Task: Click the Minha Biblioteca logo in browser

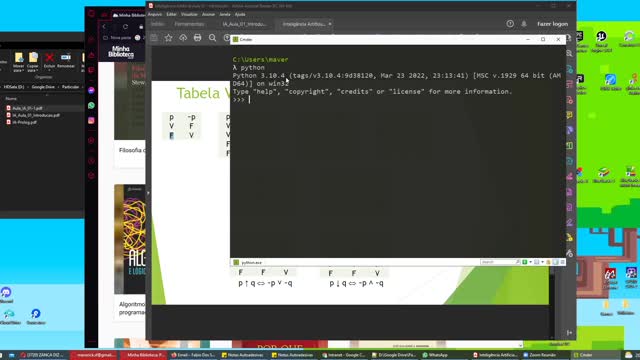Action: (121, 52)
